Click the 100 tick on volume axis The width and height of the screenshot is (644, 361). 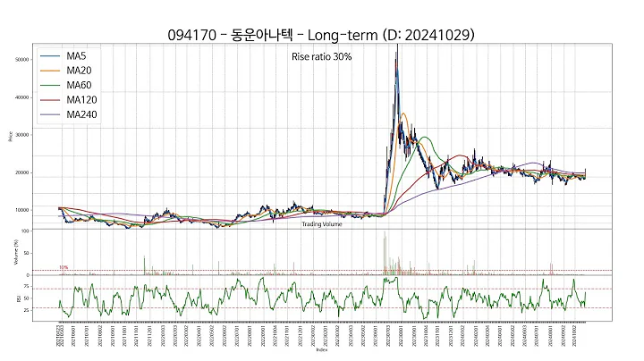click(x=25, y=231)
